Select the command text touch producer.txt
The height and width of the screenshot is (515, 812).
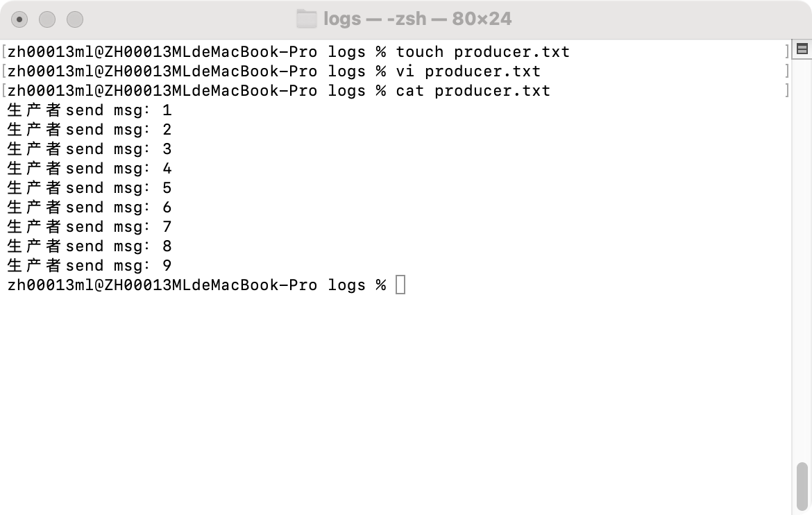[482, 51]
